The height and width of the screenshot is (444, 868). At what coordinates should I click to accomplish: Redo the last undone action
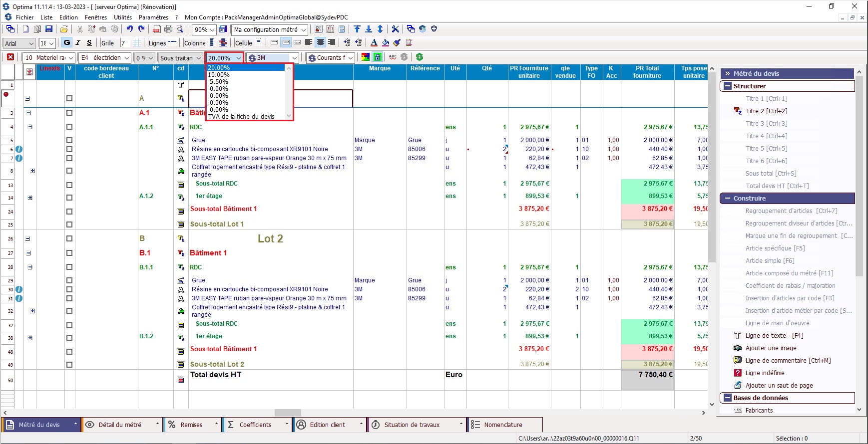[x=141, y=29]
